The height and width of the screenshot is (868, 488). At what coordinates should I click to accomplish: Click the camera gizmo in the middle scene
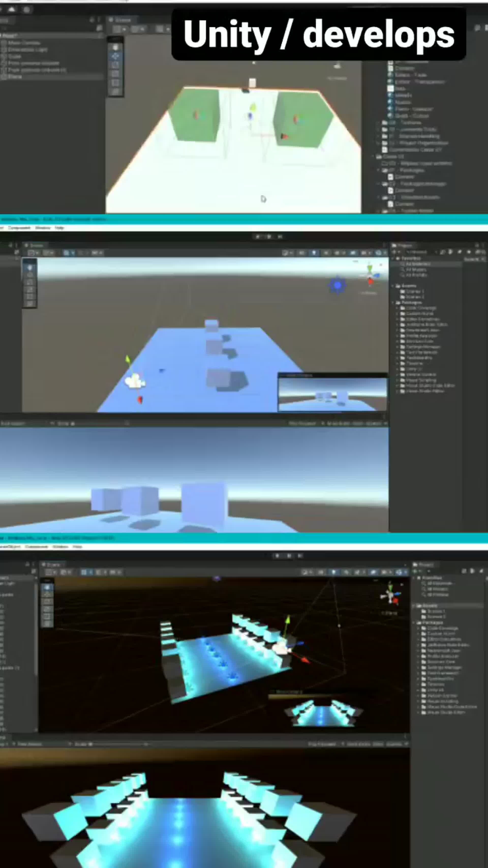pos(135,381)
